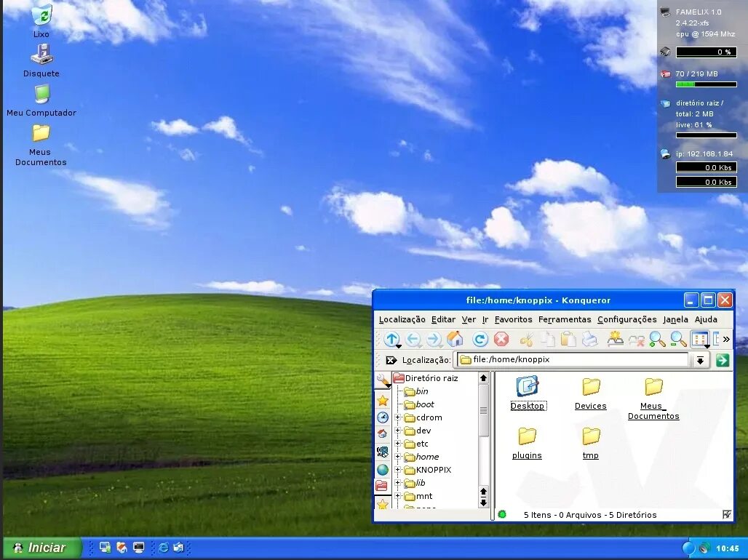Click the Forward arrow toolbar button
The width and height of the screenshot is (748, 560).
(434, 339)
